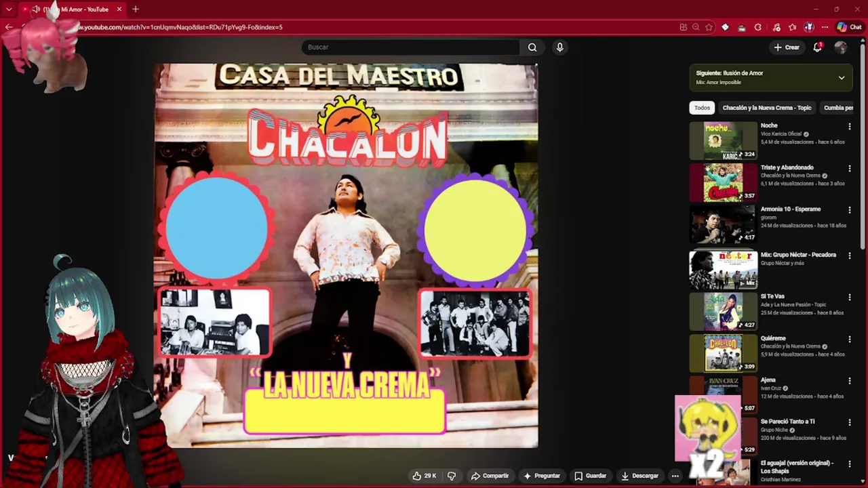Open options menu for Si Te Vas
Viewport: 868px width, 488px height.
point(849,298)
